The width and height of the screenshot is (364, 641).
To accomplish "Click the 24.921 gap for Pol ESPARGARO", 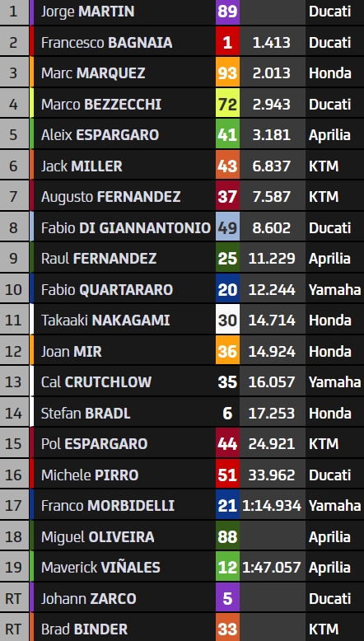I will click(x=272, y=444).
